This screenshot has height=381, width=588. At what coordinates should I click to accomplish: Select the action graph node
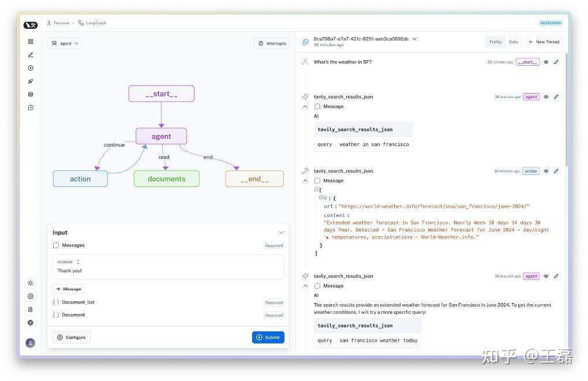tap(80, 179)
